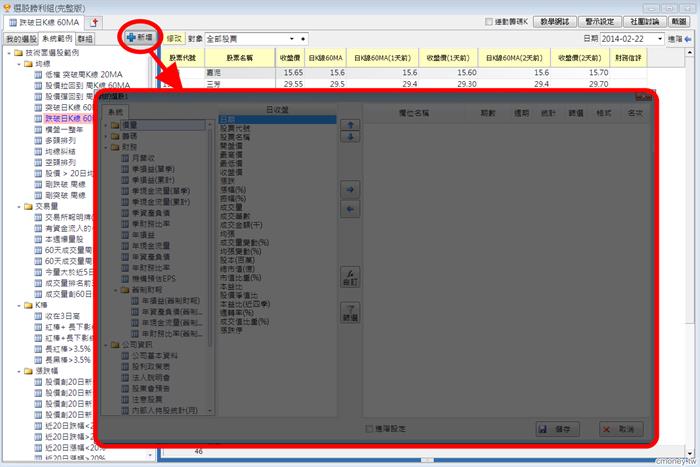Click the 籌碼 folder icon in dialog tree

(x=115, y=136)
